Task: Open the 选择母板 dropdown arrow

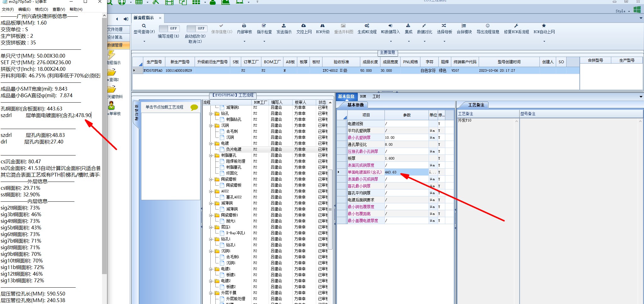Action: (444, 41)
